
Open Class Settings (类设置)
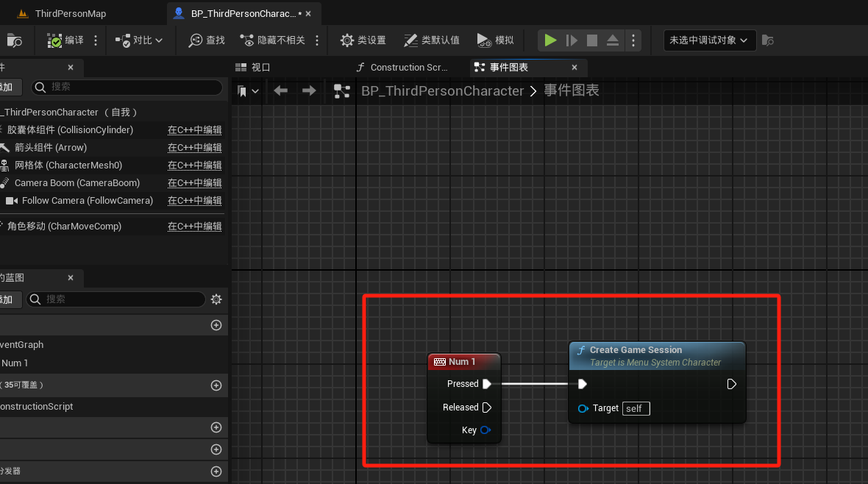tap(363, 40)
